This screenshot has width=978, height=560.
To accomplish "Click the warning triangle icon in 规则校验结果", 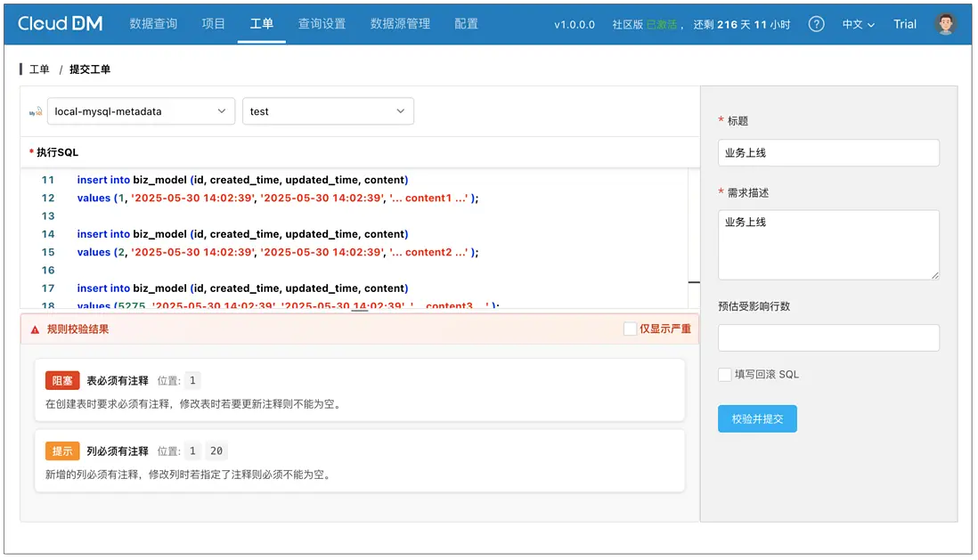I will (35, 329).
